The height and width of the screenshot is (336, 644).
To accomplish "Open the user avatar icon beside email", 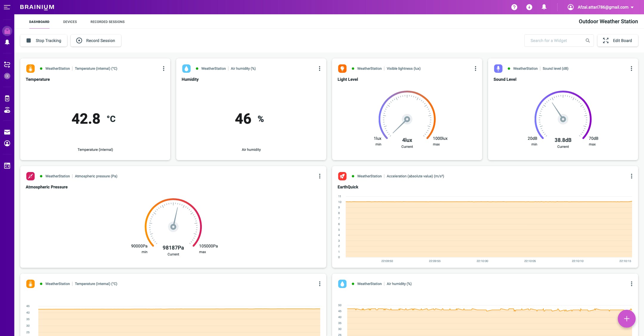I will click(571, 7).
